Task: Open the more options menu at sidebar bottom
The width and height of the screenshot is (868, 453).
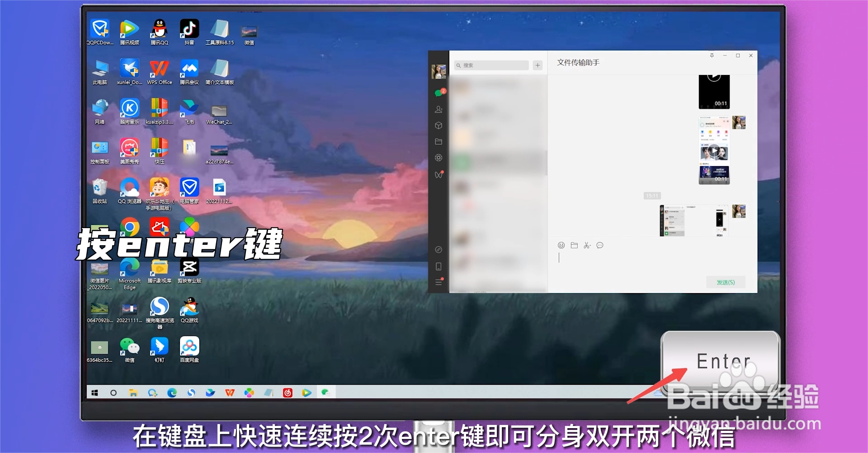Action: (x=439, y=282)
